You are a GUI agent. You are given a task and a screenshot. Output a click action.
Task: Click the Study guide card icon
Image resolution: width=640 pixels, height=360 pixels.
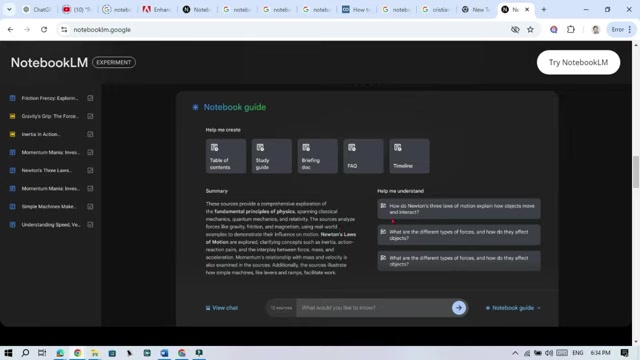click(x=260, y=147)
